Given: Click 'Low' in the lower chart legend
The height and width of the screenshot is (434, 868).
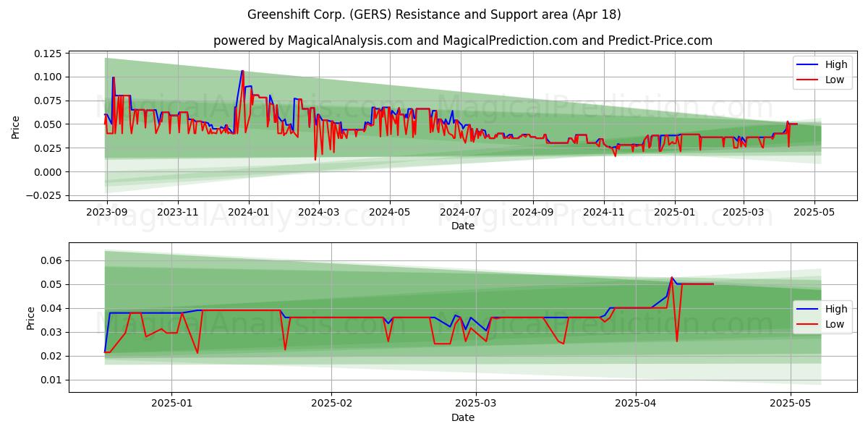Looking at the screenshot, I should [x=835, y=324].
